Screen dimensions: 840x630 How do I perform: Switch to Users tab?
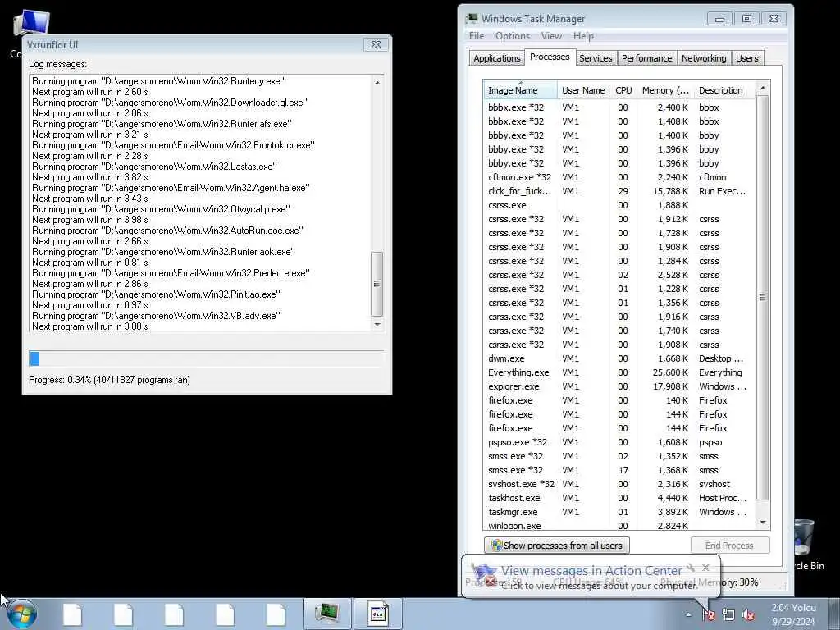[x=746, y=58]
